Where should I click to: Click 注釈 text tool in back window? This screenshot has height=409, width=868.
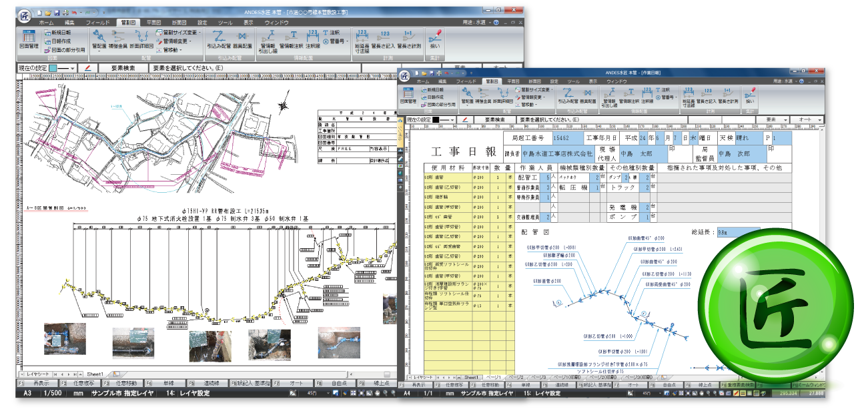(x=332, y=32)
